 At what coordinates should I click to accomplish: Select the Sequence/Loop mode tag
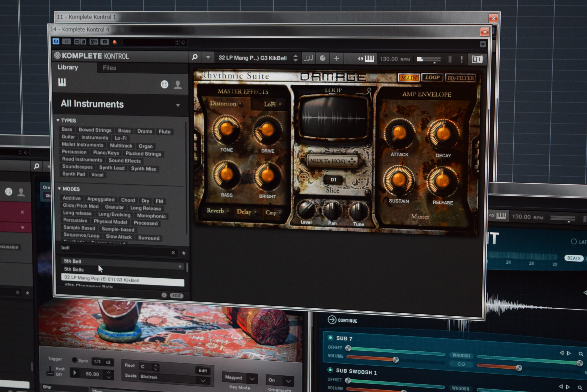click(81, 235)
